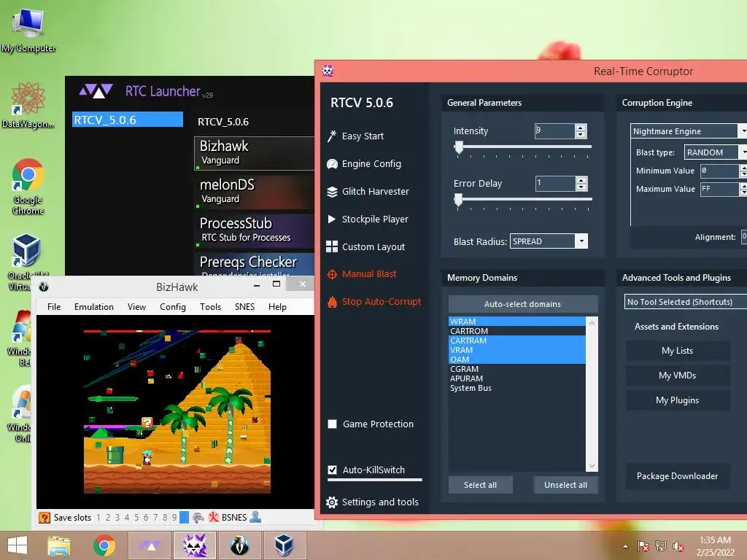747x560 pixels.
Task: Click the red BSNES core icon
Action: click(x=214, y=517)
